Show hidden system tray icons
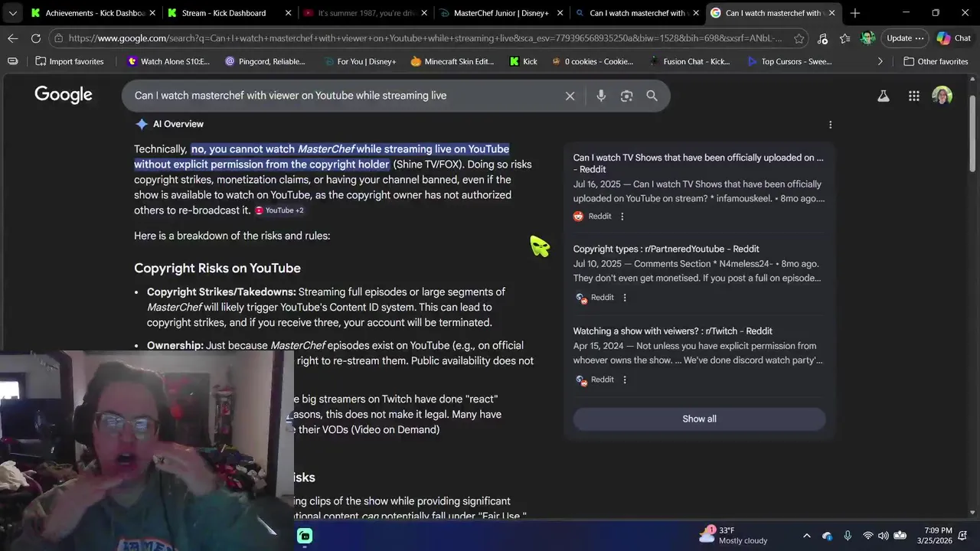Screen dimensions: 980x551 tap(806, 536)
